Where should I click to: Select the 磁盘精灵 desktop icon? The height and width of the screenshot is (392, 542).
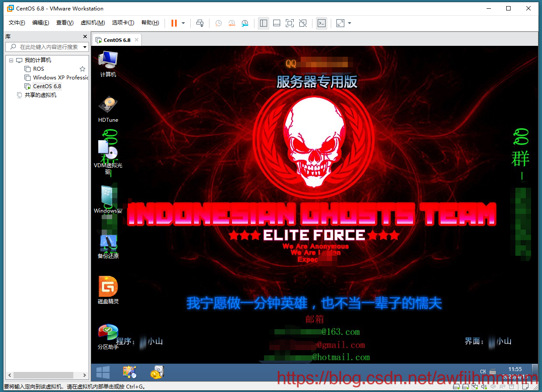[x=108, y=290]
